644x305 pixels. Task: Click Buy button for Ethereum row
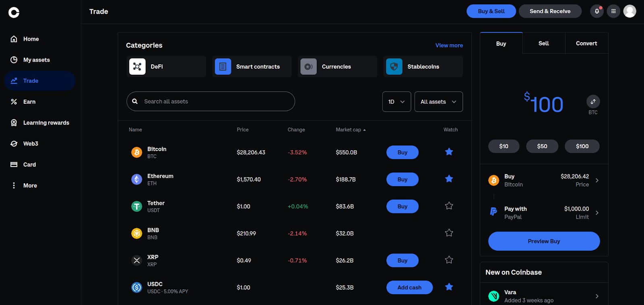coord(402,179)
